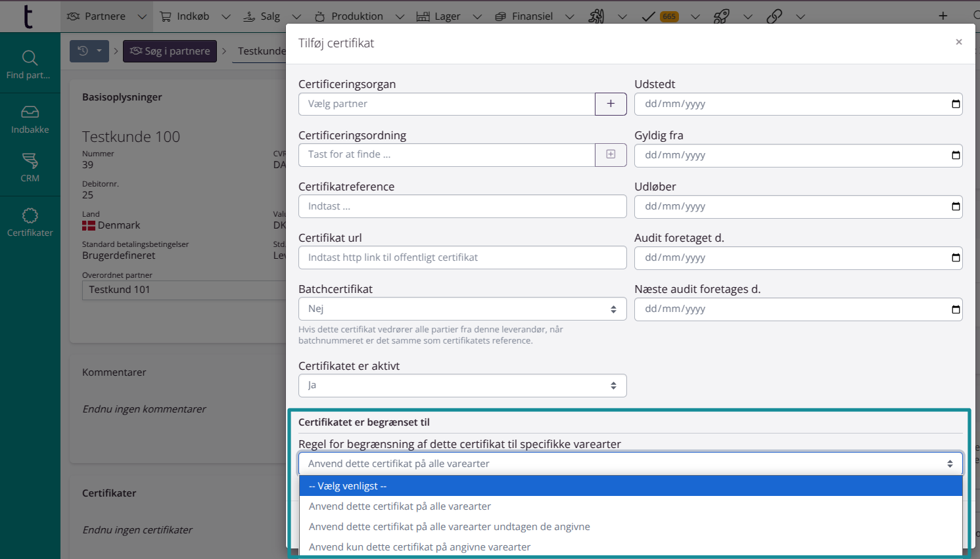The image size is (980, 559).
Task: Click inside the Certifikatreference input field
Action: [x=462, y=206]
